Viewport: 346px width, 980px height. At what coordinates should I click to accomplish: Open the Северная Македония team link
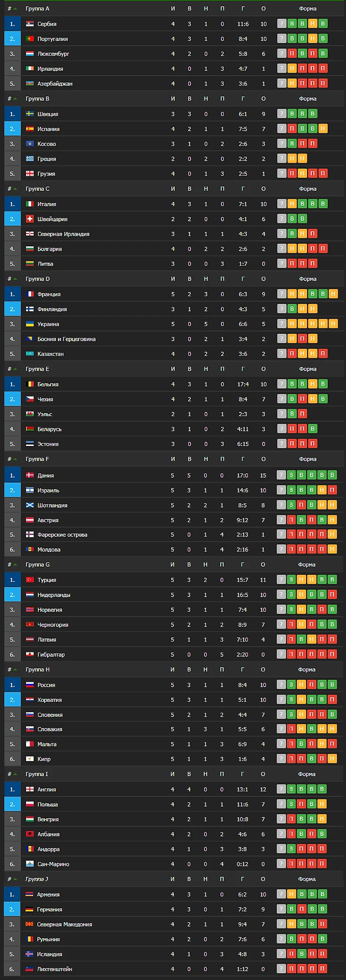coord(64,924)
